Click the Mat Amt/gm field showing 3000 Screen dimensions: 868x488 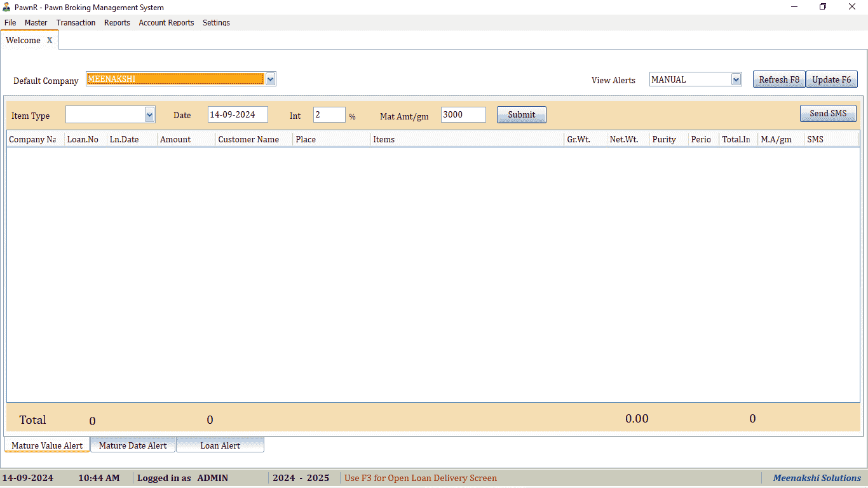tap(463, 114)
